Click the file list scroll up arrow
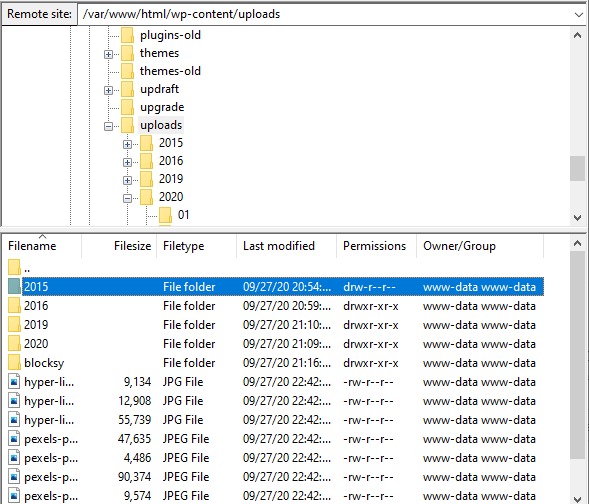Screen dimensions: 589x504 coord(577,244)
